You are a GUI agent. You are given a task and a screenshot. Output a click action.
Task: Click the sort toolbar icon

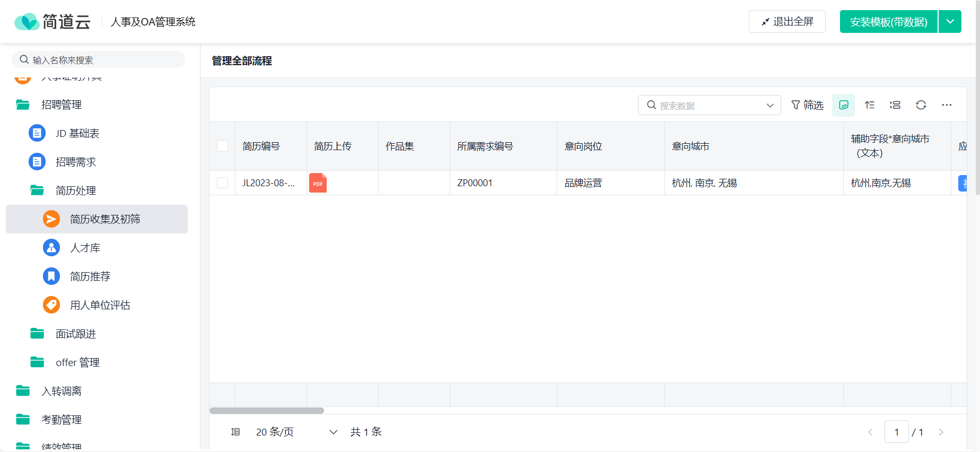(x=870, y=105)
